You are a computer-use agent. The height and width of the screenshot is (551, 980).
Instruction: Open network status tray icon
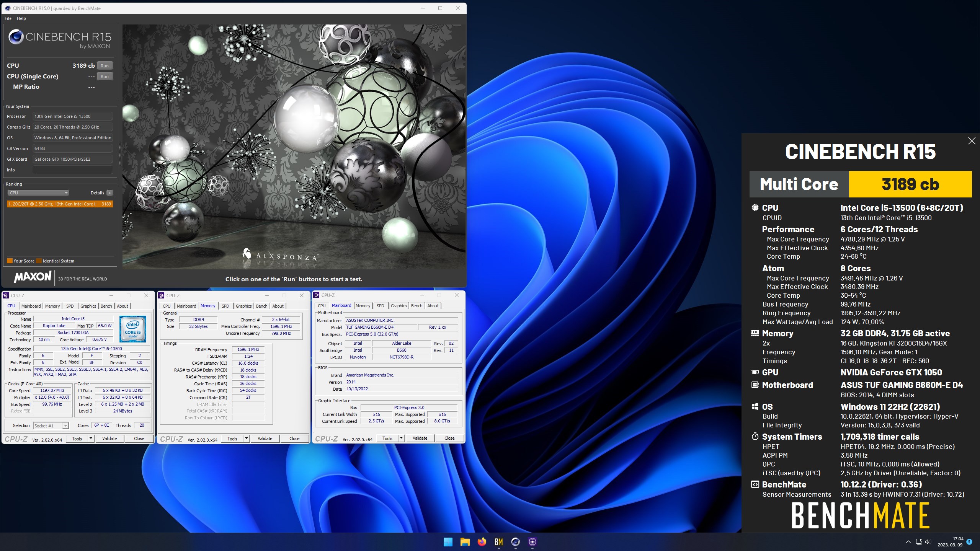919,541
